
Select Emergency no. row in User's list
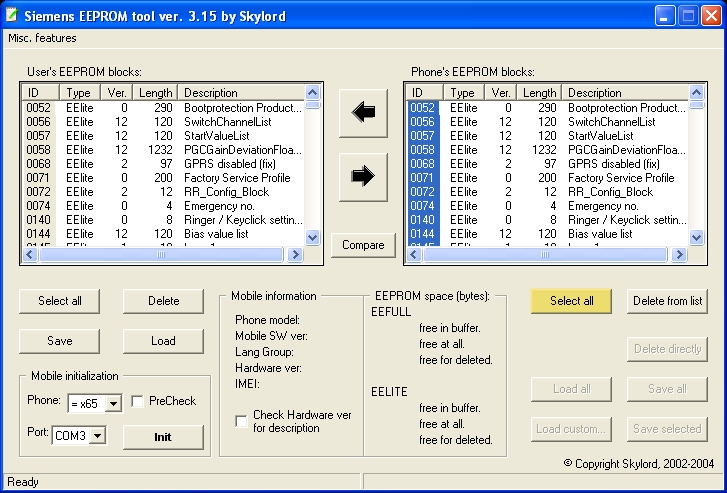tap(164, 206)
